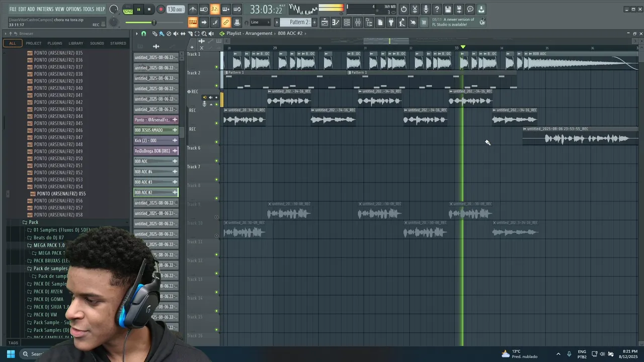The width and height of the screenshot is (644, 362).
Task: Select the Draw pencil tool in Playlist
Action: [154, 34]
